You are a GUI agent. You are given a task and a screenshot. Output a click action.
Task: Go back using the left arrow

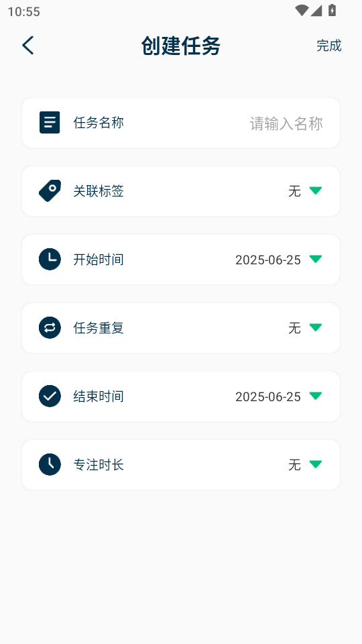28,45
